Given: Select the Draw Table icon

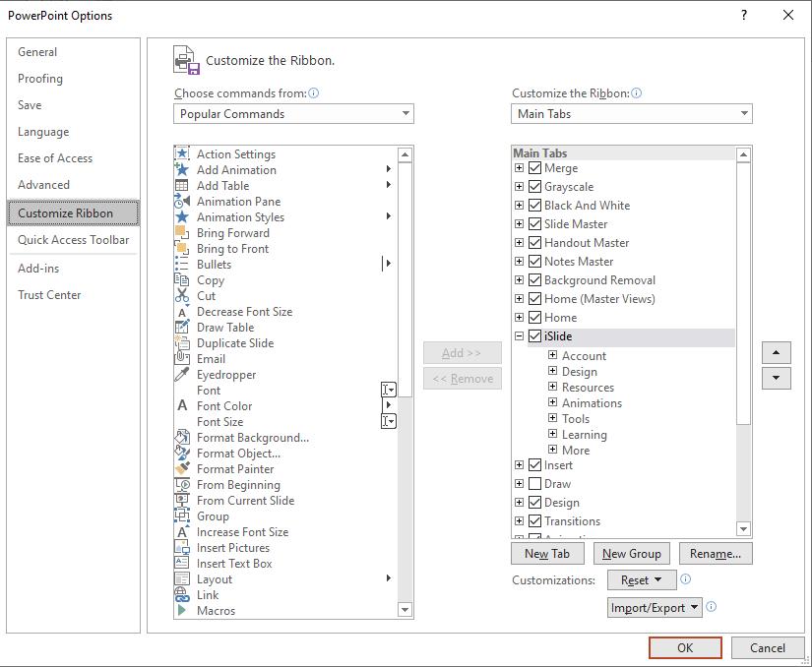Looking at the screenshot, I should pyautogui.click(x=182, y=328).
